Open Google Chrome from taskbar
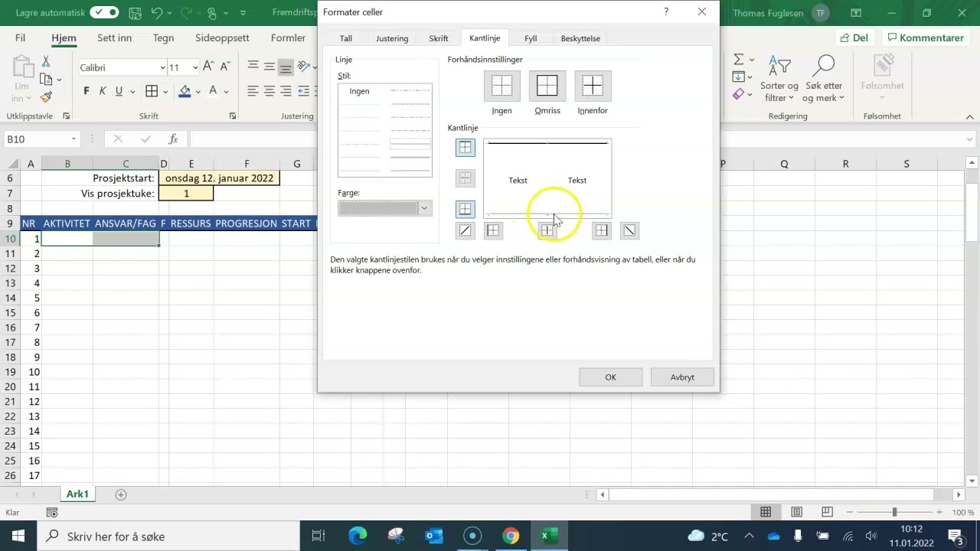The image size is (980, 551). pos(511,536)
